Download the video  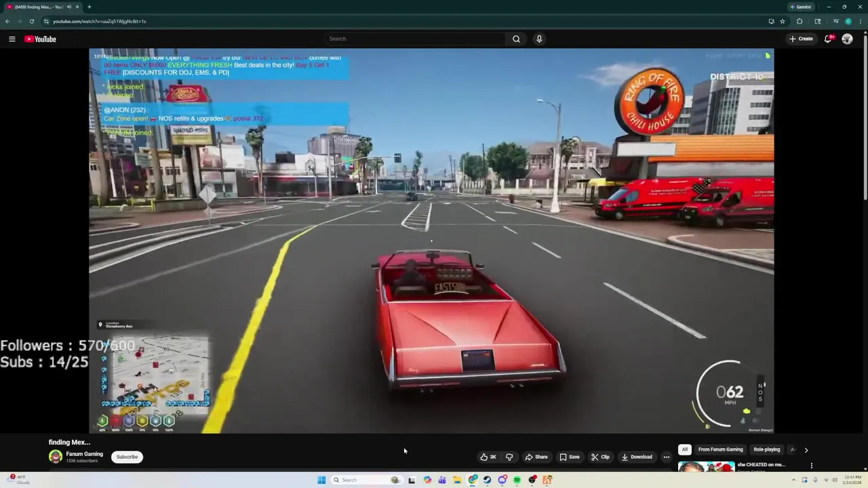click(x=637, y=457)
